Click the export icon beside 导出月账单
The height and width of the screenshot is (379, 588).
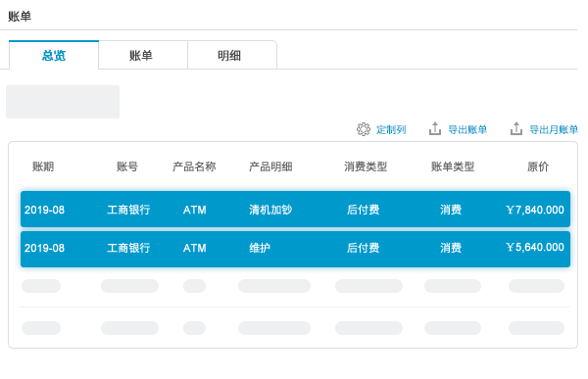516,128
